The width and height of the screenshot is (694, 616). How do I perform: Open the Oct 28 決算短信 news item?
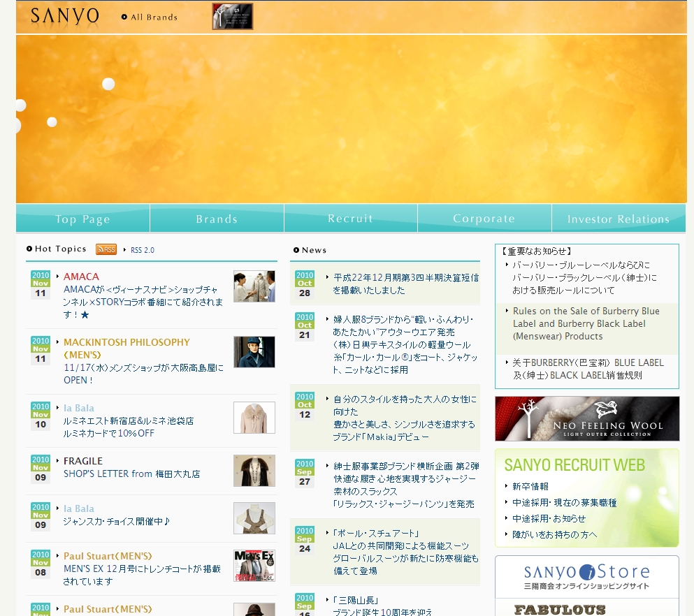click(405, 284)
